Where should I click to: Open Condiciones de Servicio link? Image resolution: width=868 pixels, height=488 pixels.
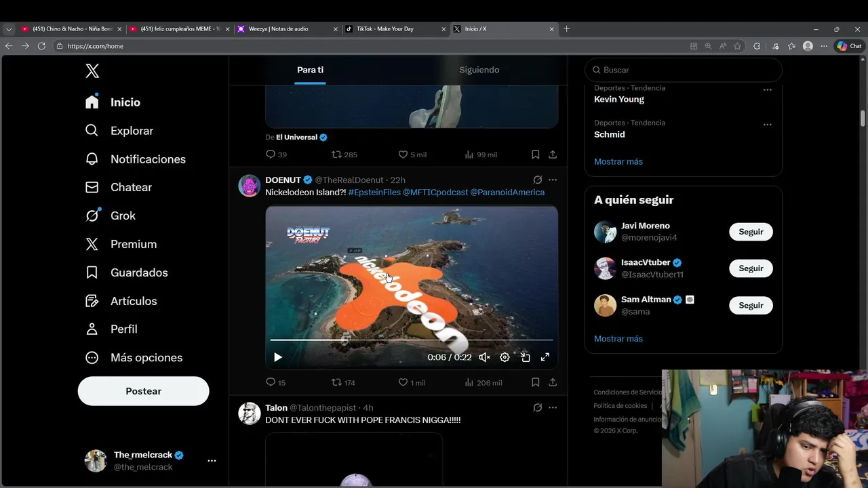click(627, 392)
